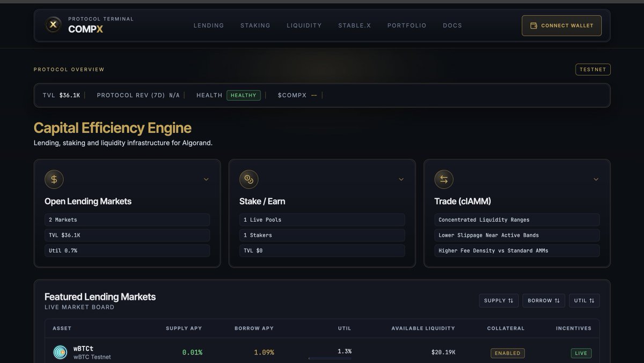Click 'Lower Slippage Near Active Bands' row
The width and height of the screenshot is (644, 363).
(x=517, y=235)
